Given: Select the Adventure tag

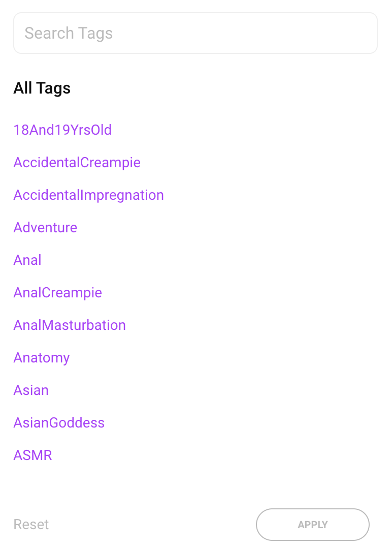Looking at the screenshot, I should 45,228.
